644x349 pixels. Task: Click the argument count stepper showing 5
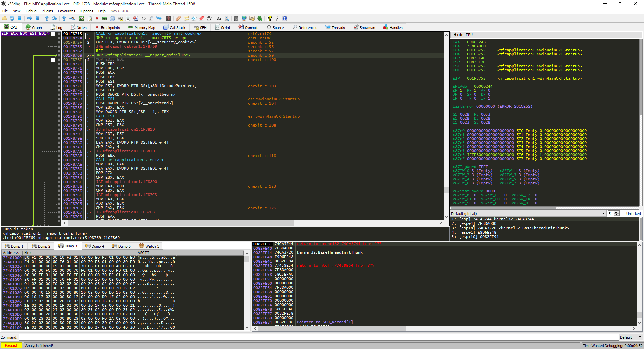(x=613, y=213)
